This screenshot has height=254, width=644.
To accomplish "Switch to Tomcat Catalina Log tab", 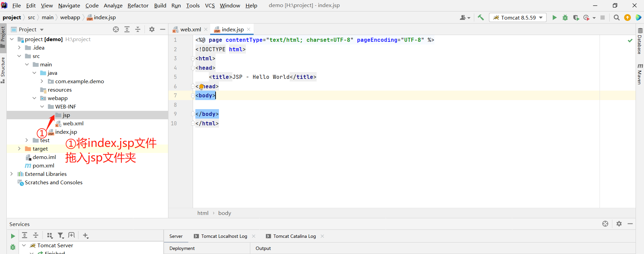I will [294, 236].
